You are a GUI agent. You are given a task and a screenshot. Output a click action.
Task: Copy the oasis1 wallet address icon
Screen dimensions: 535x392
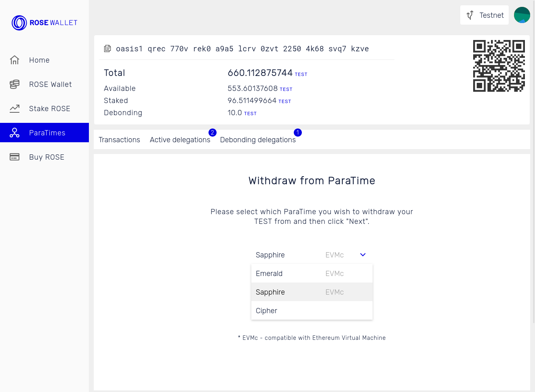[x=107, y=48]
